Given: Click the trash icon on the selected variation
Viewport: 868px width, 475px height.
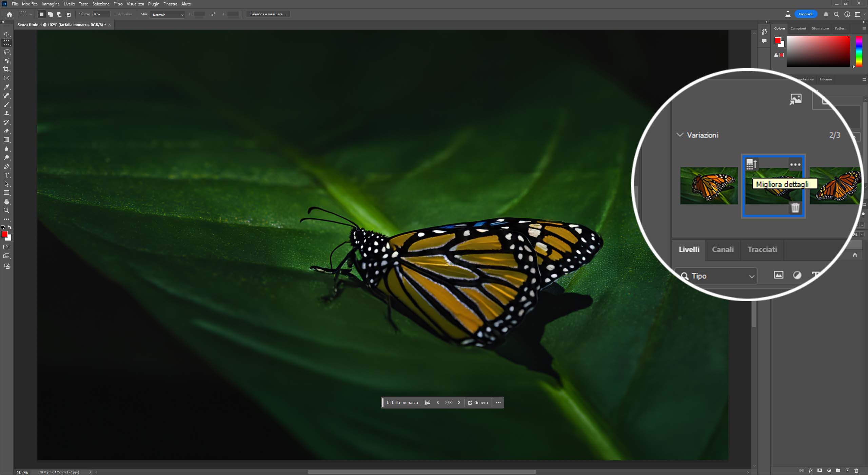Looking at the screenshot, I should 795,207.
